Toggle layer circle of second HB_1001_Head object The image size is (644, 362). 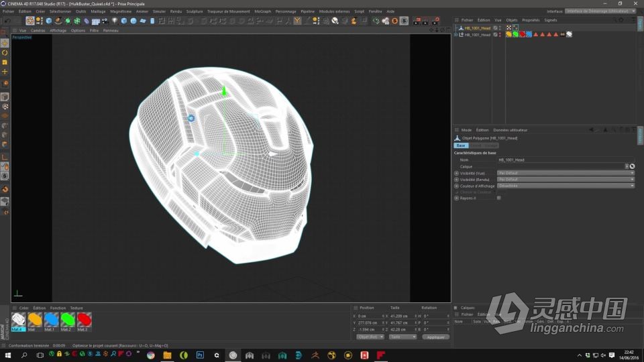click(x=495, y=34)
